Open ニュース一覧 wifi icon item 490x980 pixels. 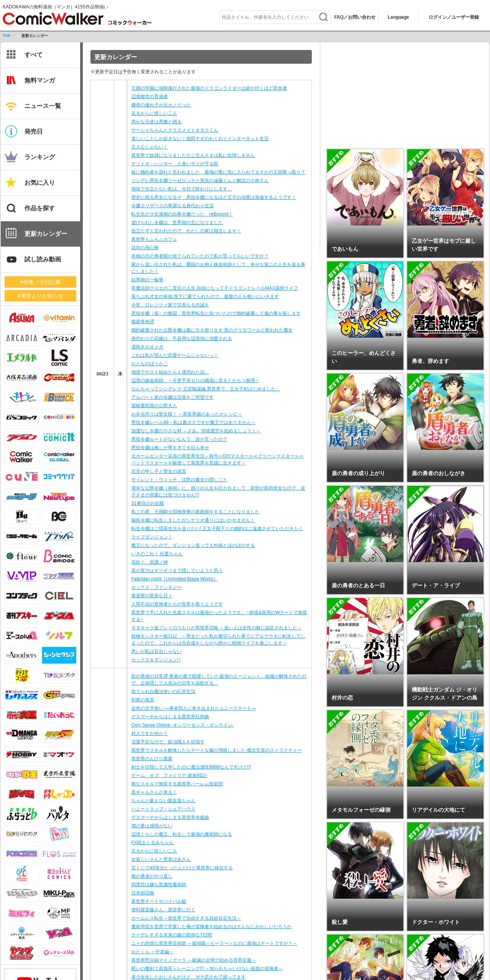[40, 106]
